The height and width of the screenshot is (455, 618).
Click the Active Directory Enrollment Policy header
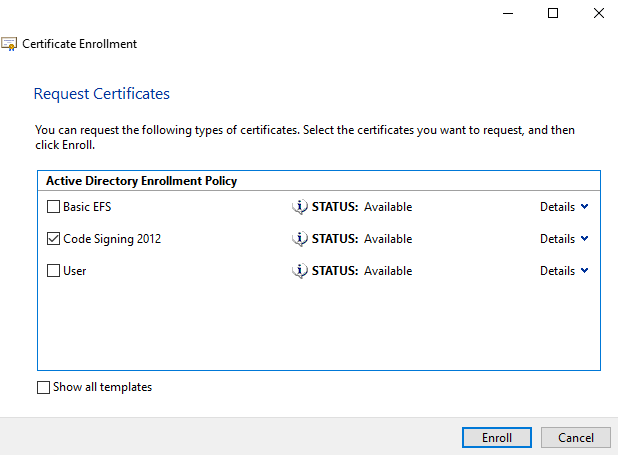click(143, 181)
